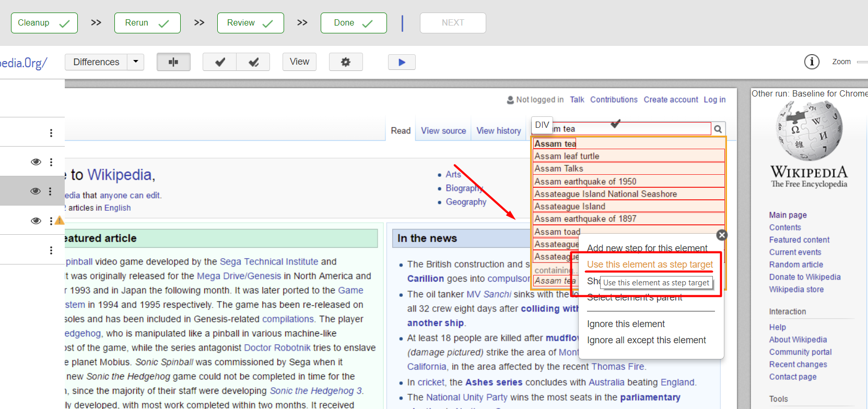Open the Current events sidebar link
The image size is (868, 409).
[795, 252]
